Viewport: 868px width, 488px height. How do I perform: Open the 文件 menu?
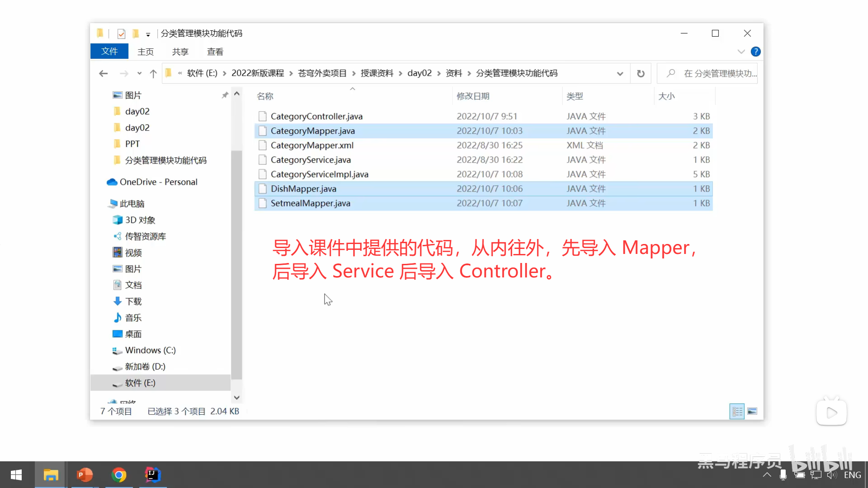click(109, 51)
